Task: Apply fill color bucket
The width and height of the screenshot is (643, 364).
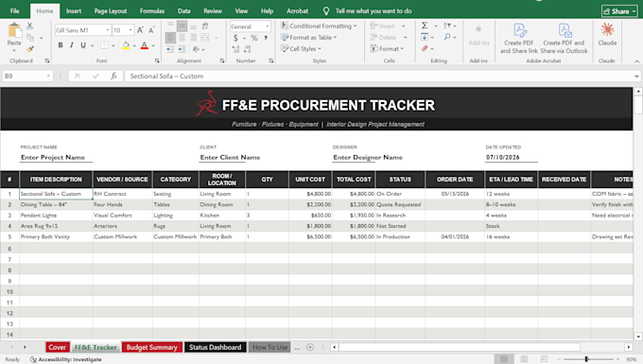Action: 126,45
